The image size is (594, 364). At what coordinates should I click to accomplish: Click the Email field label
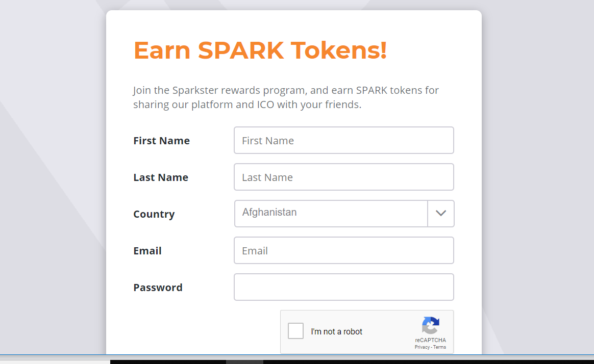(147, 251)
